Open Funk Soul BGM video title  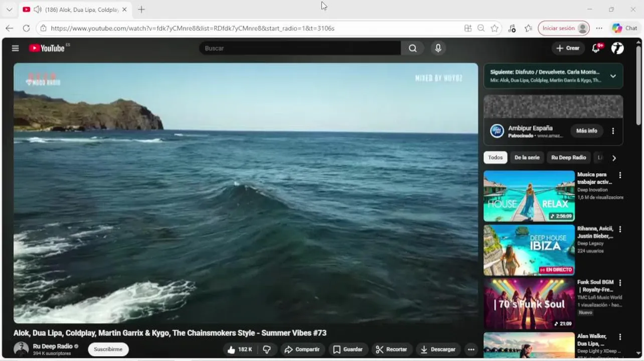[596, 286]
